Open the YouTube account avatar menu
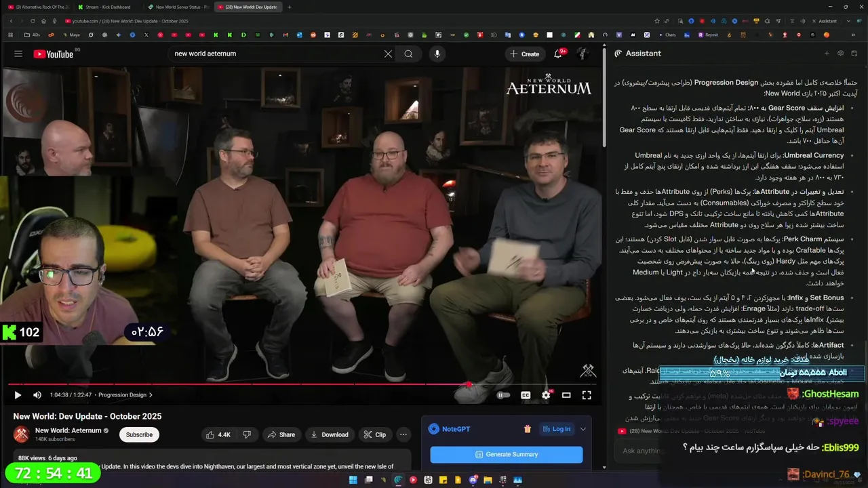The height and width of the screenshot is (488, 868). [582, 54]
